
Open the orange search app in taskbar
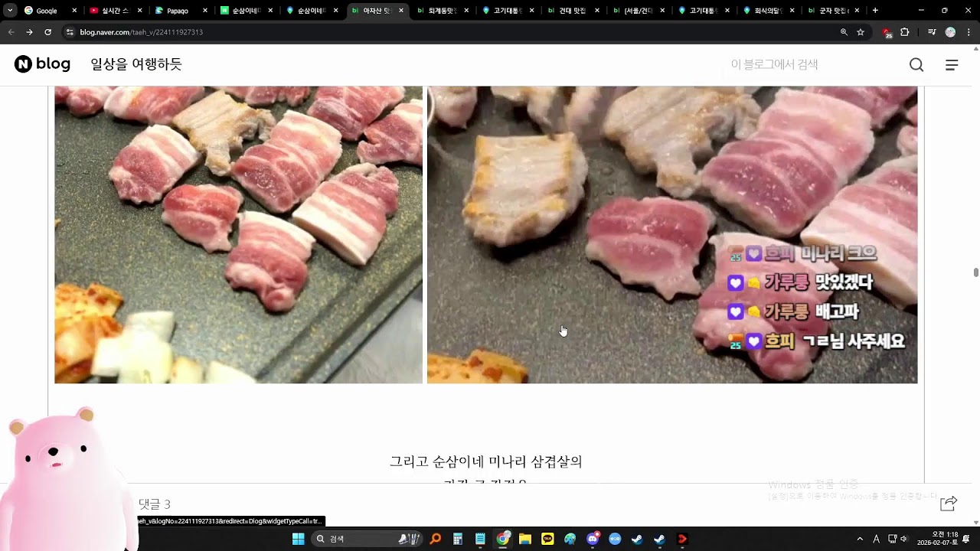(x=436, y=539)
